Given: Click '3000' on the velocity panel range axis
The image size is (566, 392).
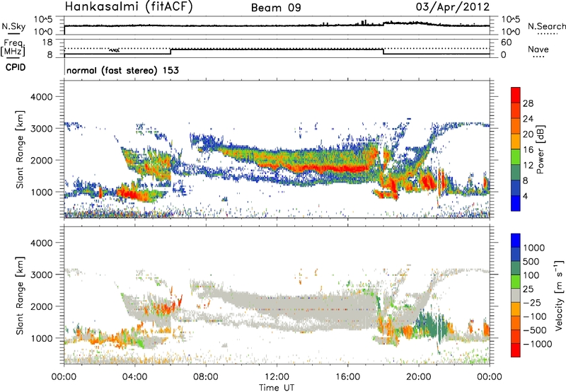Looking at the screenshot, I should coord(42,275).
